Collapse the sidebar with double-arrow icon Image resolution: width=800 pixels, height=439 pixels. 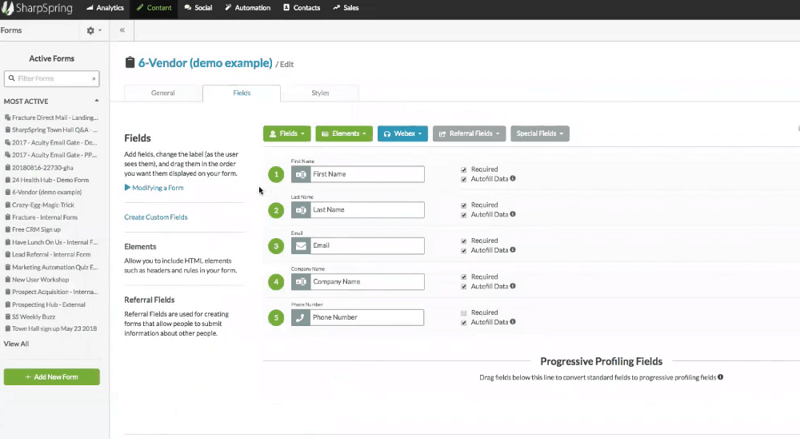122,30
